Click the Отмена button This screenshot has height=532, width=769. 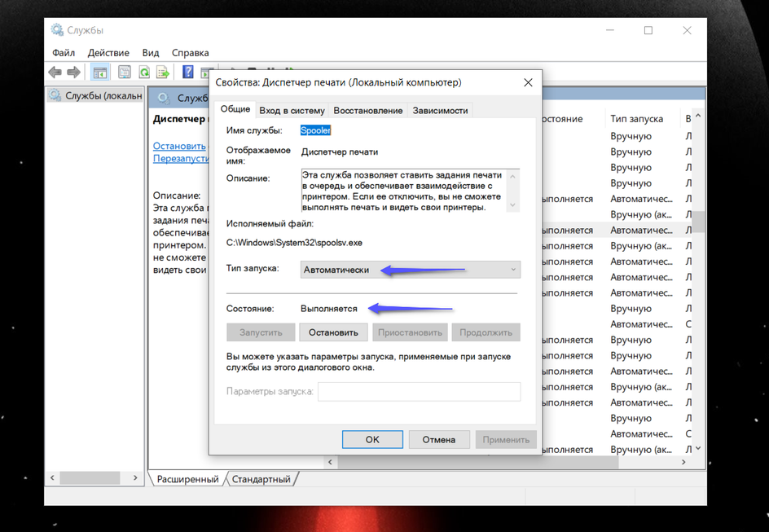click(x=439, y=439)
